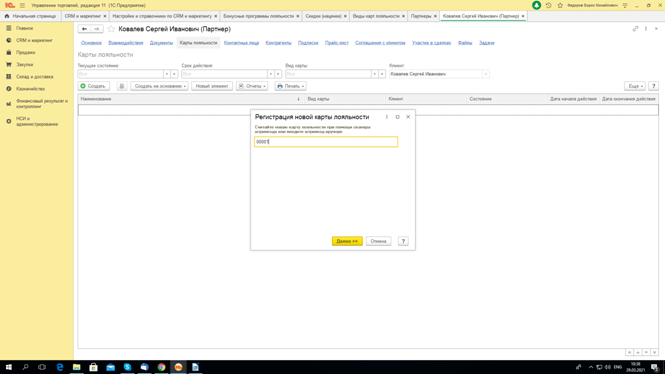The width and height of the screenshot is (667, 375).
Task: Close the CRM и маркетинг tab
Action: click(x=105, y=16)
